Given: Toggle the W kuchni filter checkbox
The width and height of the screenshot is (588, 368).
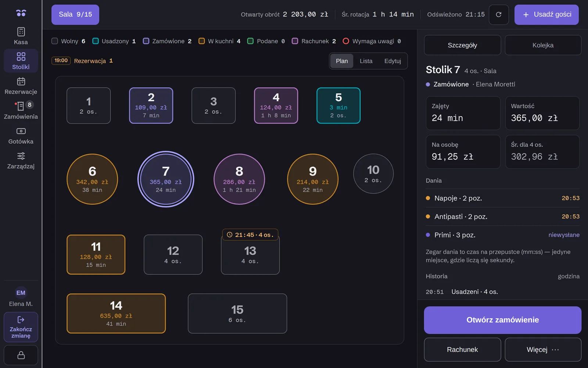Looking at the screenshot, I should click(201, 41).
